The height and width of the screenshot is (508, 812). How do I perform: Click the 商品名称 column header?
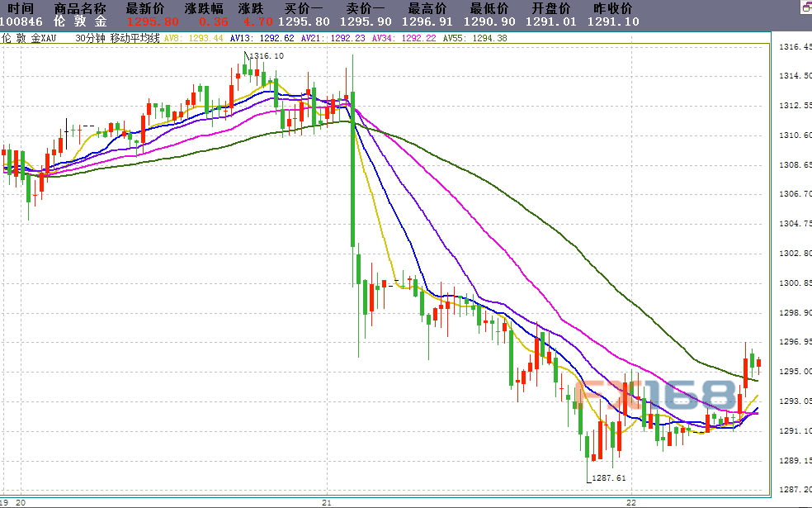[80, 8]
